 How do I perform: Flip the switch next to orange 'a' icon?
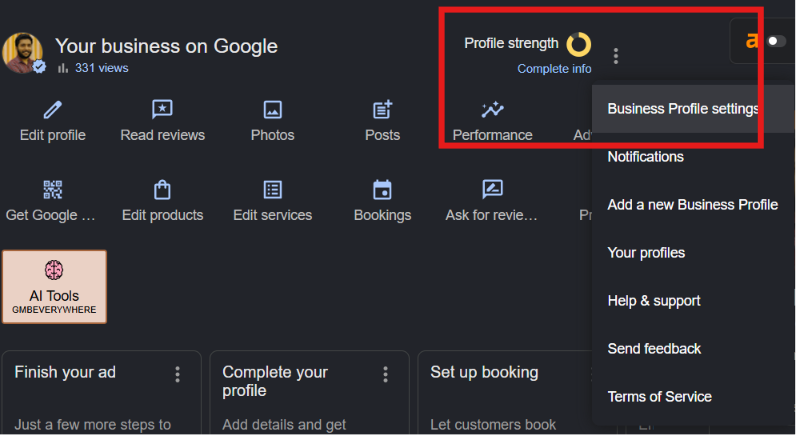pos(777,41)
